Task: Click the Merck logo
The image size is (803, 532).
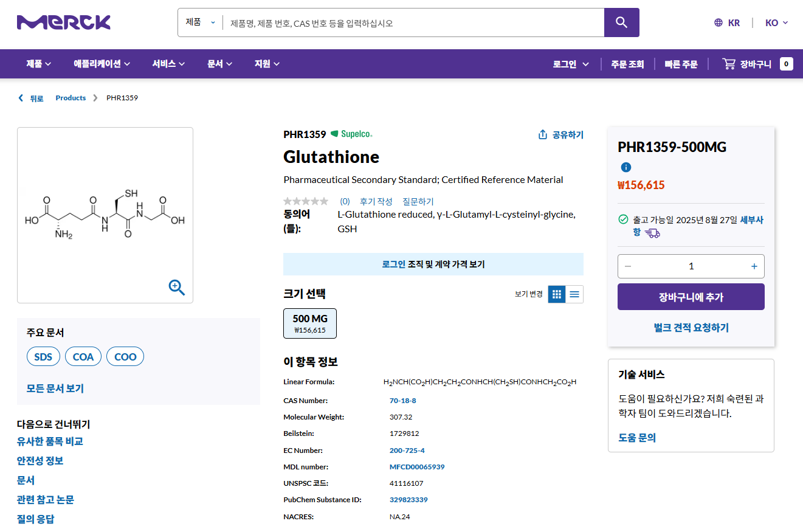Action: [x=64, y=22]
